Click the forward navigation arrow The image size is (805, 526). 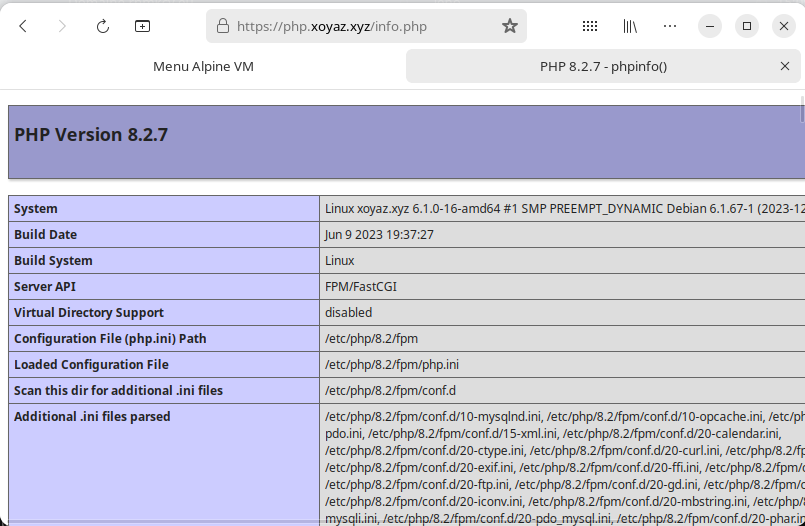point(62,26)
